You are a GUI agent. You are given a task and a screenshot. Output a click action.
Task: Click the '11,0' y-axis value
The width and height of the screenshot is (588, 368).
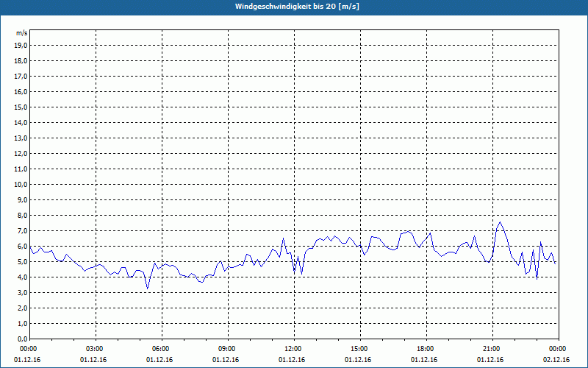pyautogui.click(x=21, y=169)
